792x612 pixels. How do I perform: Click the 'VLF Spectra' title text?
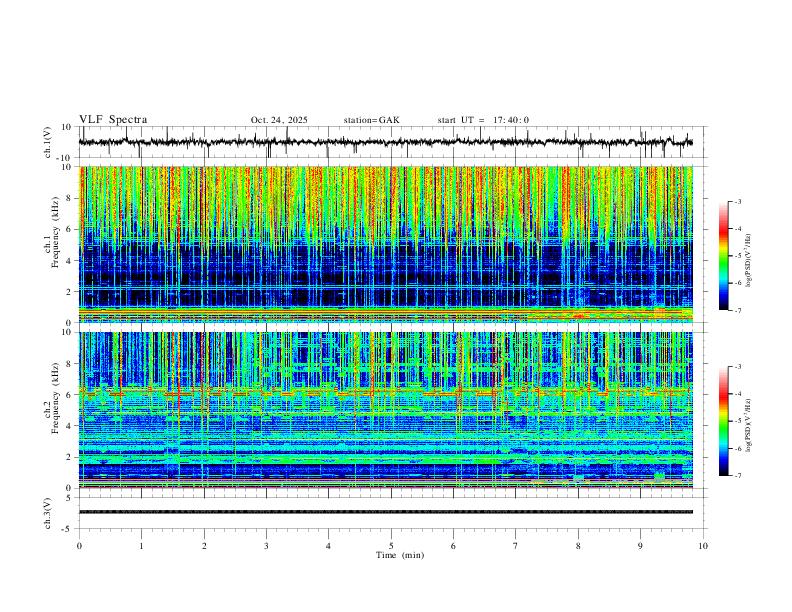[113, 120]
